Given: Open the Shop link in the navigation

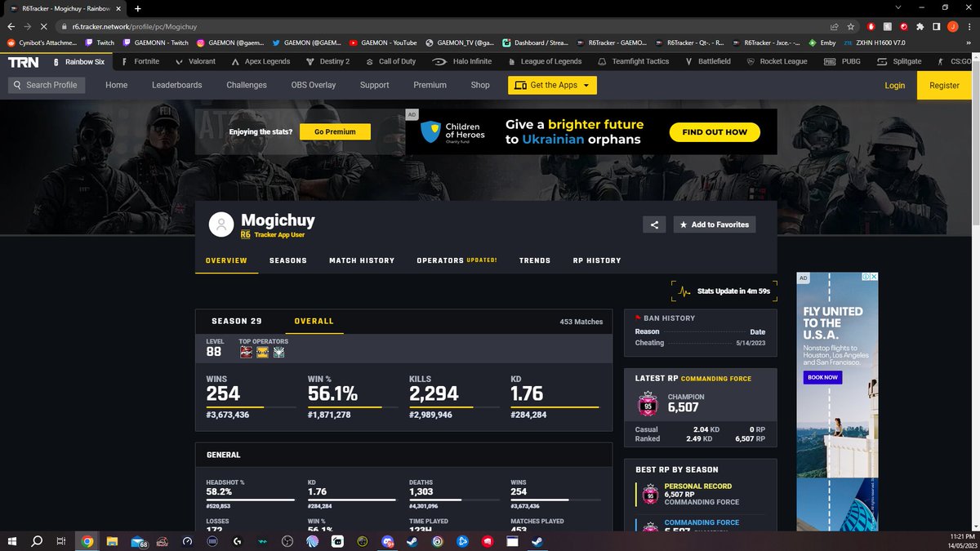Looking at the screenshot, I should coord(480,85).
